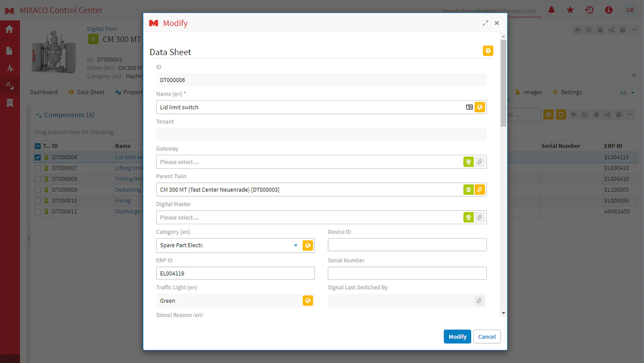Check the DT000007 row checkbox
644x363 pixels.
coord(38,168)
